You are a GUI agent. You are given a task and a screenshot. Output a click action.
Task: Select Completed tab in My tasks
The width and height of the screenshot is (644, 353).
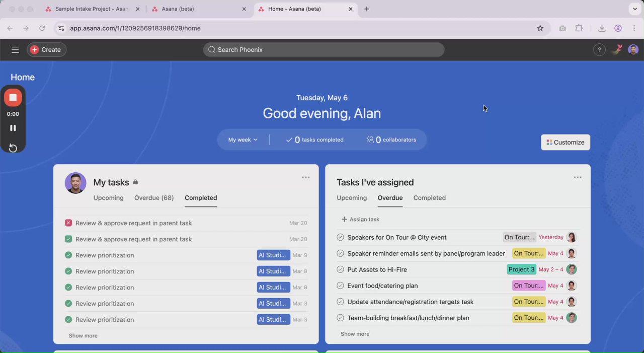[x=201, y=198]
